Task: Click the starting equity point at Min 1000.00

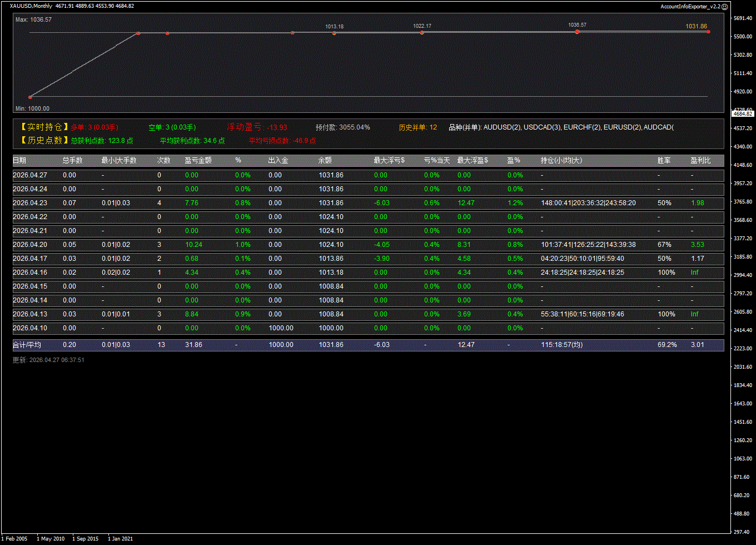Action: point(30,97)
